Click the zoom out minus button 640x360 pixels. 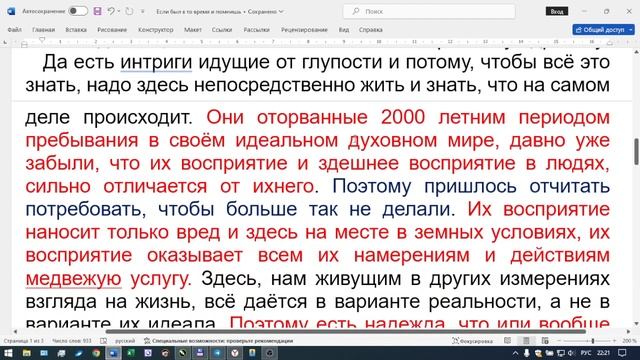click(559, 341)
